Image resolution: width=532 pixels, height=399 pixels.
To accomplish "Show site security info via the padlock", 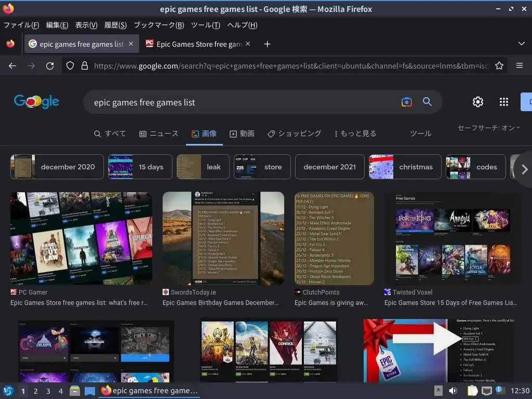I will [85, 65].
